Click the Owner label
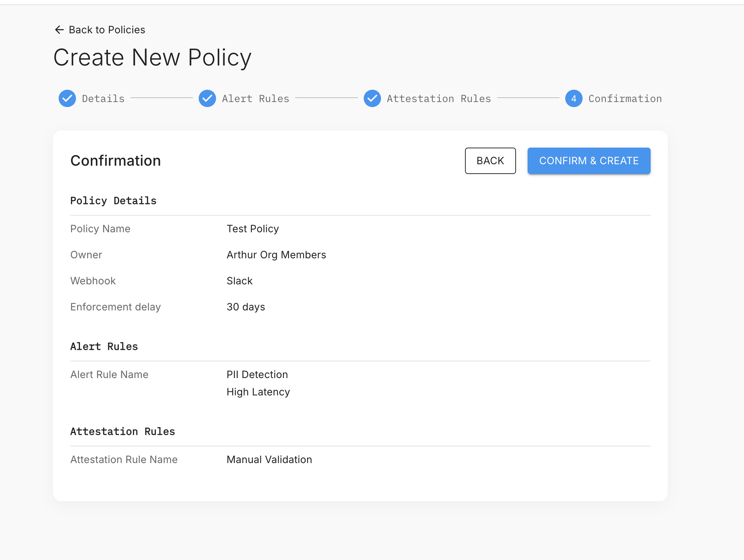 [86, 255]
